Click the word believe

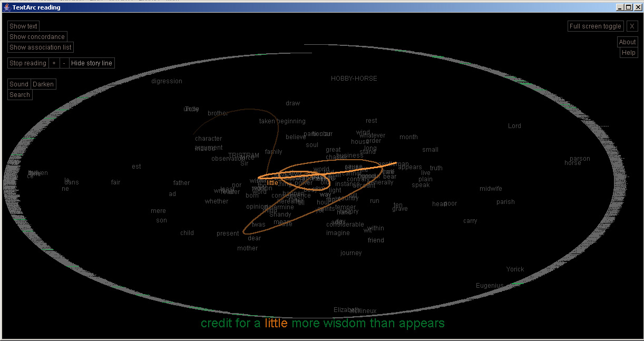coord(296,137)
